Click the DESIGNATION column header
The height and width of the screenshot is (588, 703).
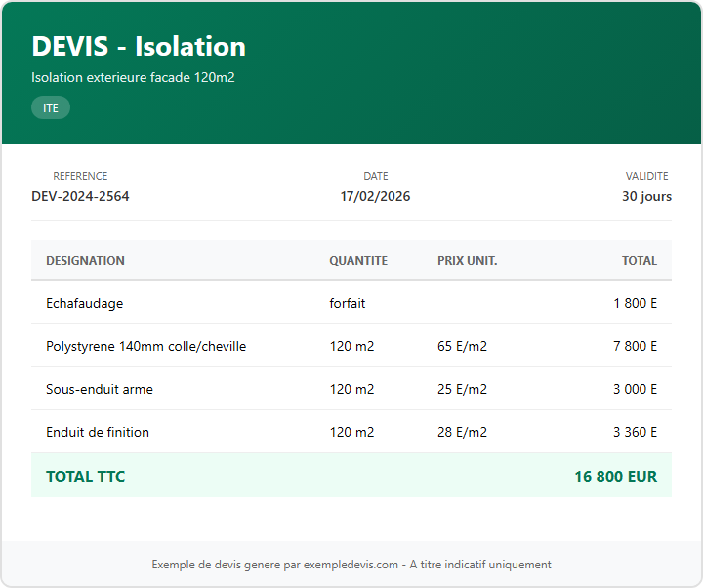coord(85,261)
